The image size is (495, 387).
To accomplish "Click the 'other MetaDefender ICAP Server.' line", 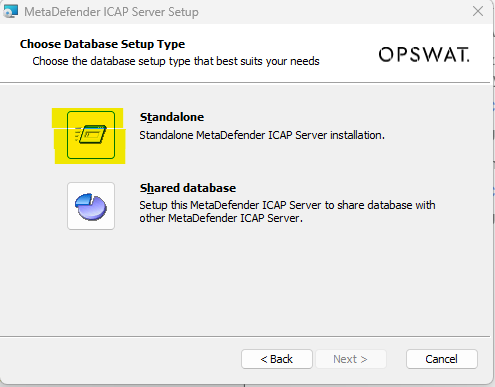I will tap(221, 218).
